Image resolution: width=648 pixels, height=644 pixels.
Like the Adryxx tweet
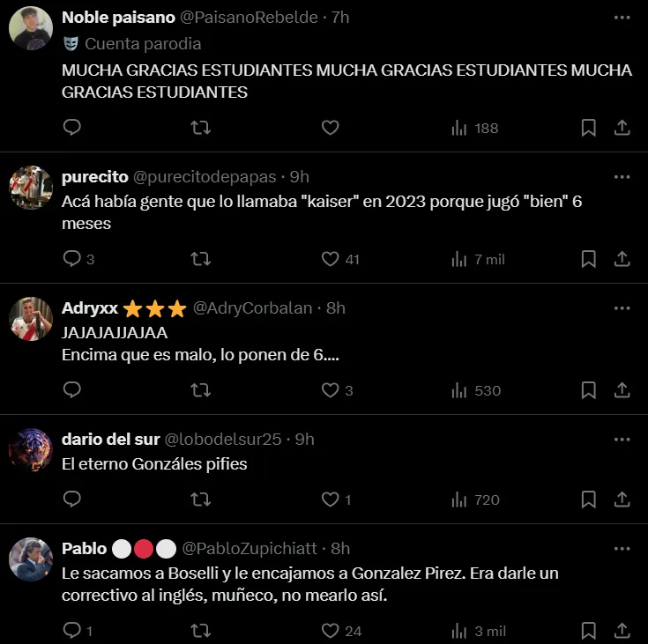coord(331,390)
